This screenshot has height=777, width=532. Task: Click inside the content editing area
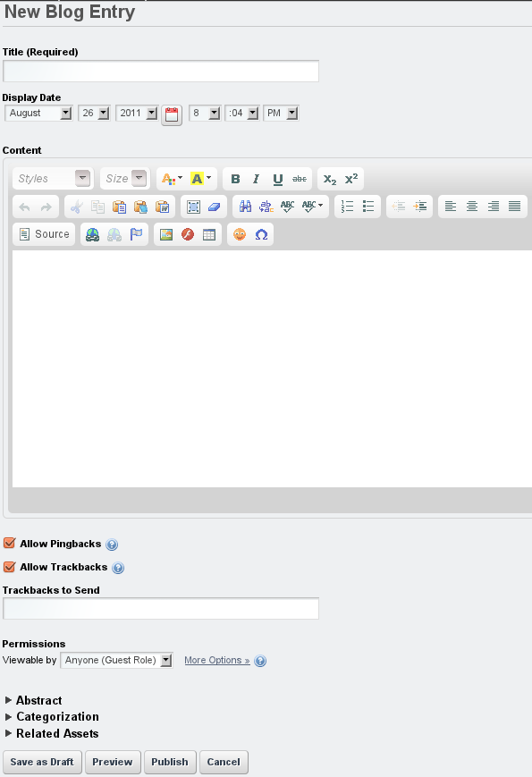(272, 368)
